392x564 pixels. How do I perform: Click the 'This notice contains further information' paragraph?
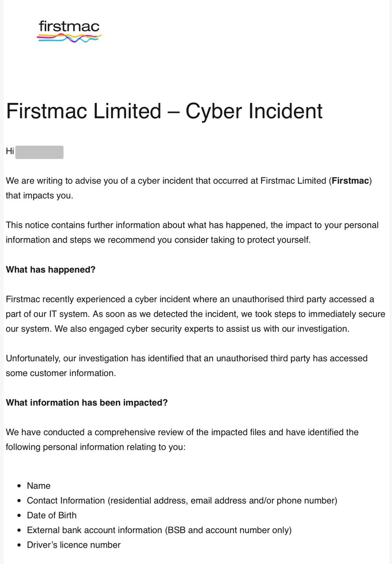192,233
